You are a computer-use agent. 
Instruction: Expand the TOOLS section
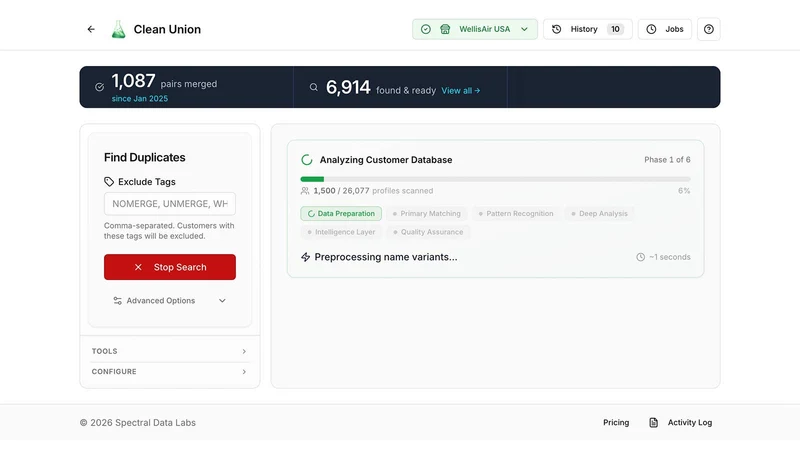point(170,351)
